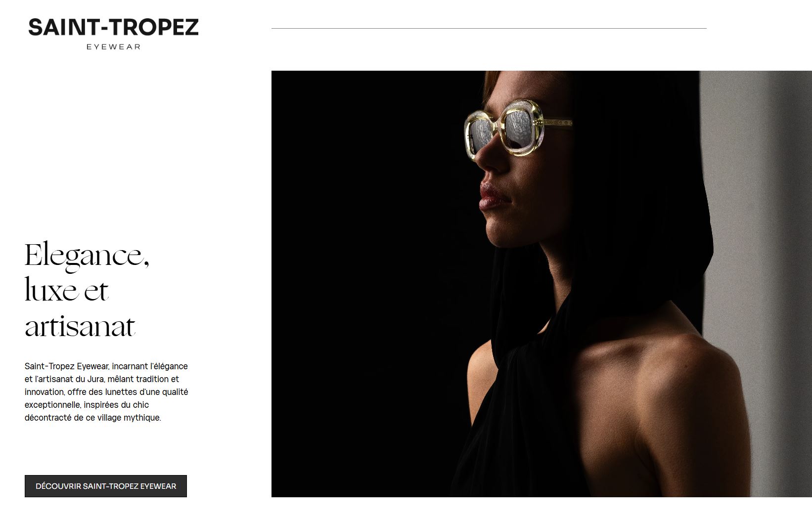Click the Saint-Tropez Eyewear logo
812x520 pixels.
click(113, 34)
